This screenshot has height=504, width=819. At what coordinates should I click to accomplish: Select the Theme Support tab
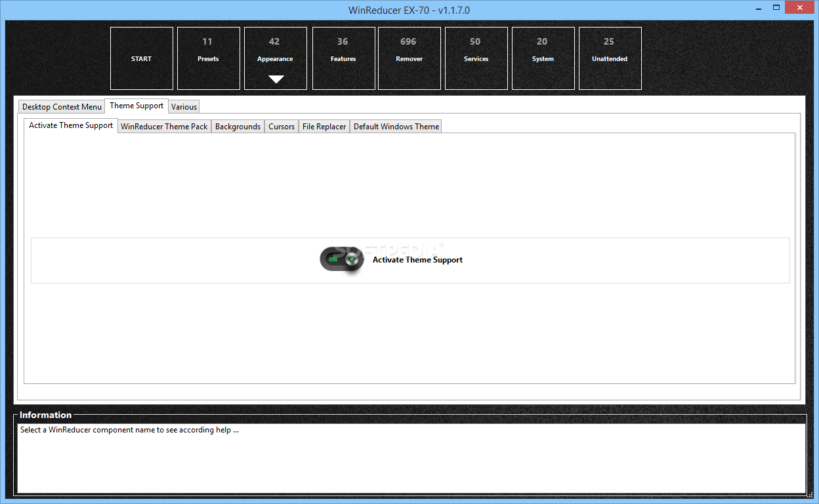(136, 106)
